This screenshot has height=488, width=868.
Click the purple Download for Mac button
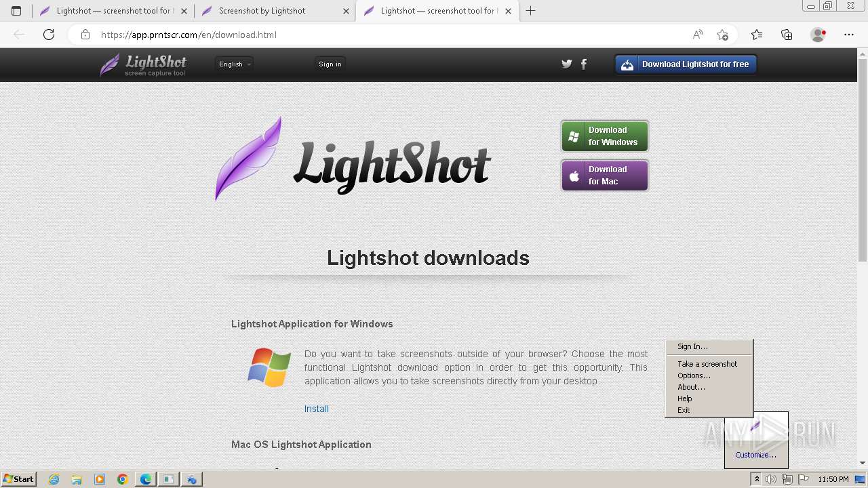click(605, 176)
